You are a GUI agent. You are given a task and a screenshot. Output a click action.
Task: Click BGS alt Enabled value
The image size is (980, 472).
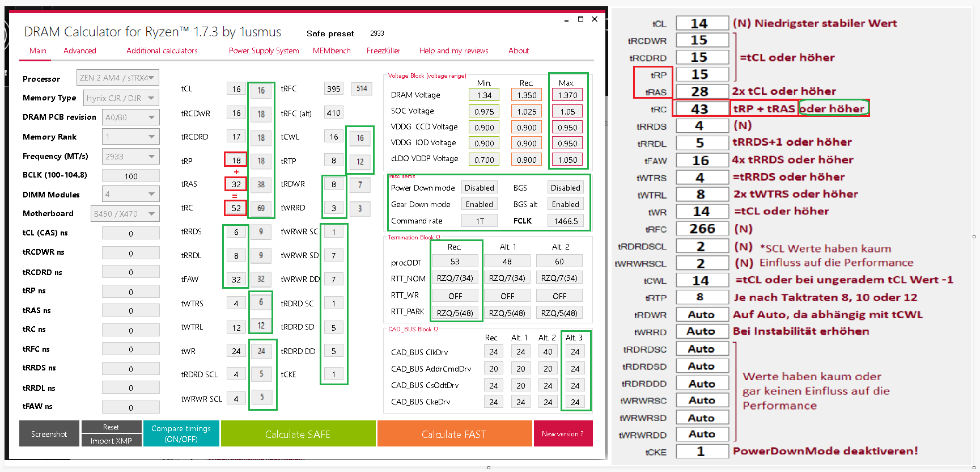coord(566,204)
